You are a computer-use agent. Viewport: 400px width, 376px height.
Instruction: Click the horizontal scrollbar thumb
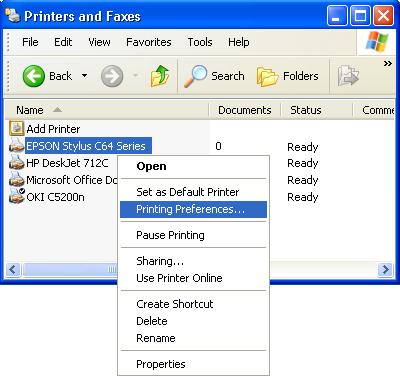pos(70,269)
